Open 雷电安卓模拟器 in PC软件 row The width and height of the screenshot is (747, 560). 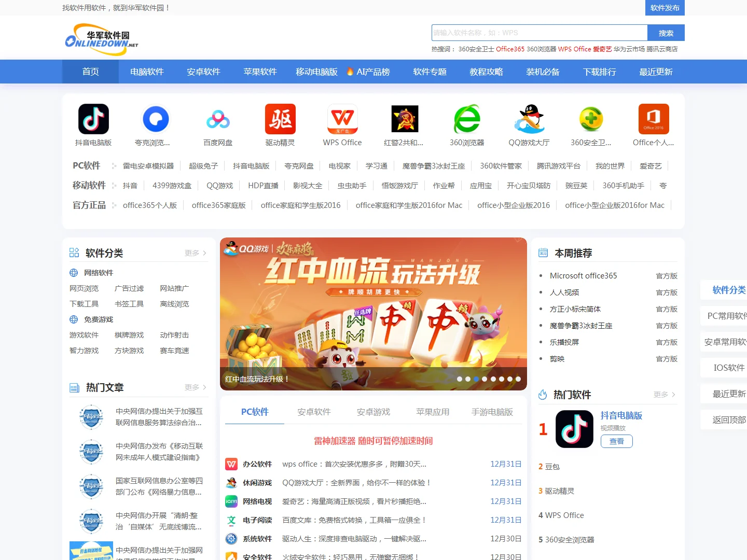(148, 166)
